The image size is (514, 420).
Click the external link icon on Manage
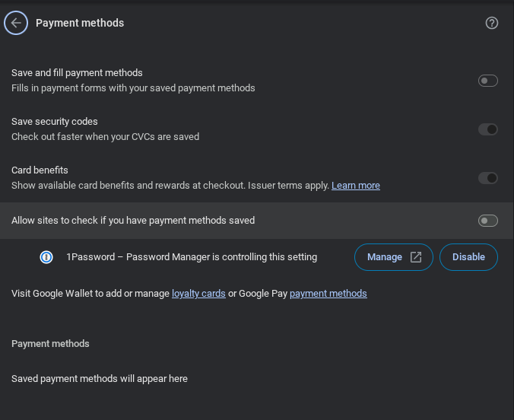click(416, 257)
